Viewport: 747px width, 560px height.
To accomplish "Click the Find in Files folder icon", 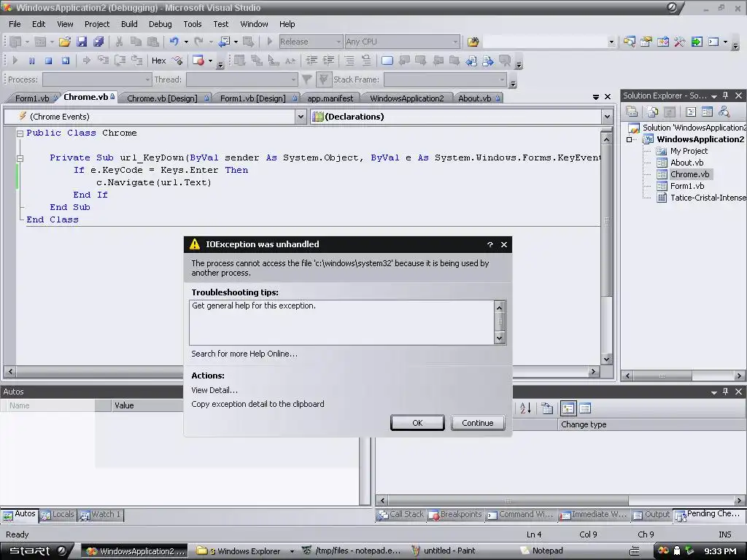I will (x=473, y=42).
